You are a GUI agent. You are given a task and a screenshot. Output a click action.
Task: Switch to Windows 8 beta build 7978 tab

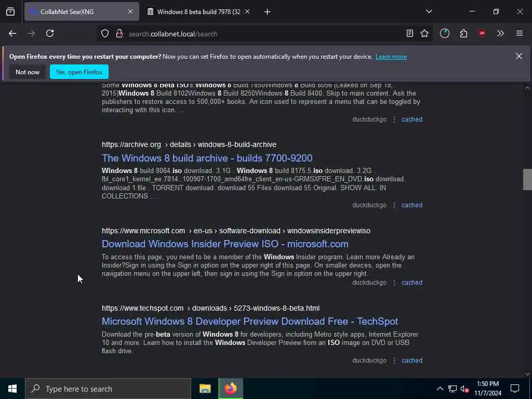[x=198, y=12]
